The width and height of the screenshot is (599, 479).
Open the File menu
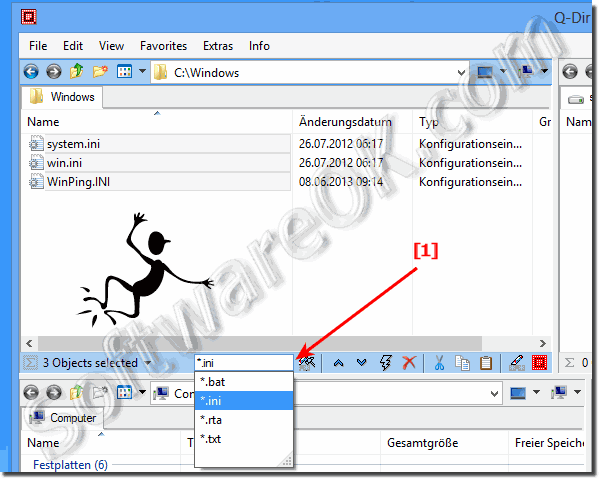(38, 46)
